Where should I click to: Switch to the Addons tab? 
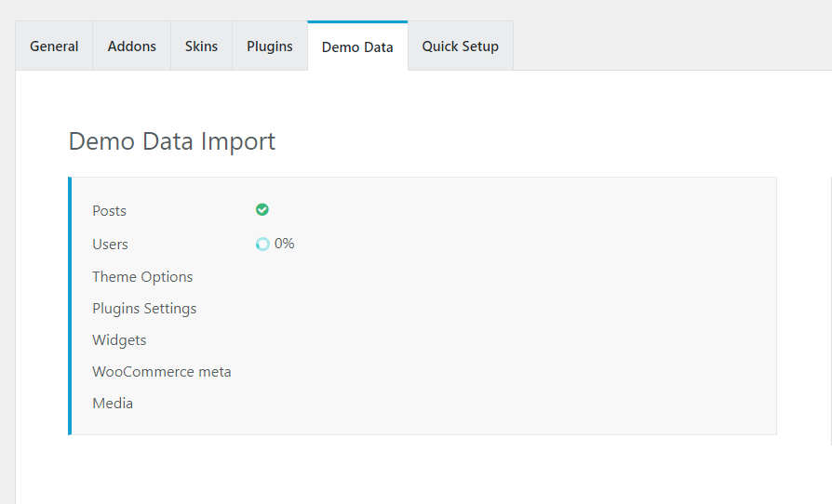(131, 46)
